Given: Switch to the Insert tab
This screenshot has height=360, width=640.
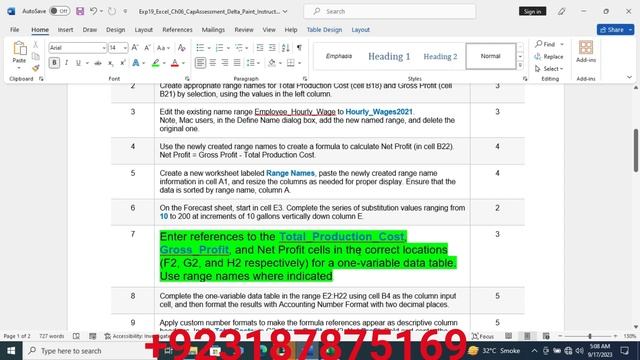Looking at the screenshot, I should 65,29.
